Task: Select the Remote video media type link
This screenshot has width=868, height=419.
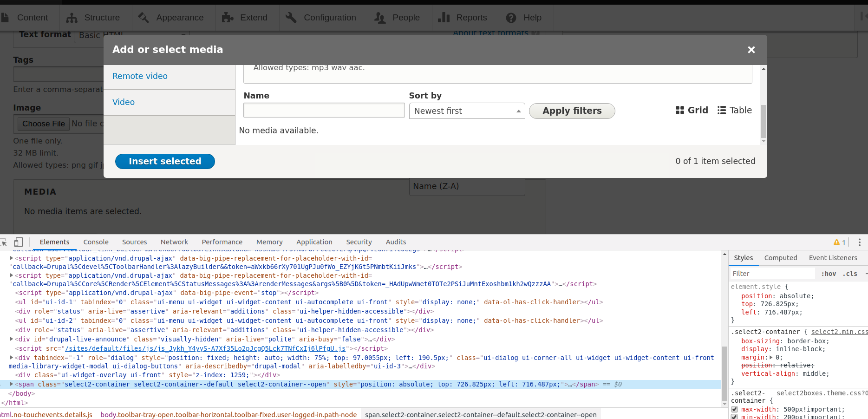Action: [x=140, y=76]
